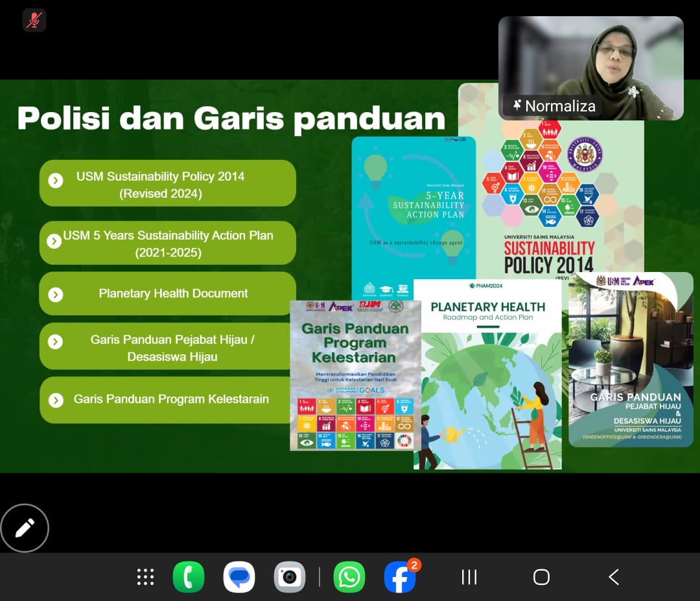Launch the green Phone app
Image resolution: width=700 pixels, height=601 pixels.
[x=189, y=577]
